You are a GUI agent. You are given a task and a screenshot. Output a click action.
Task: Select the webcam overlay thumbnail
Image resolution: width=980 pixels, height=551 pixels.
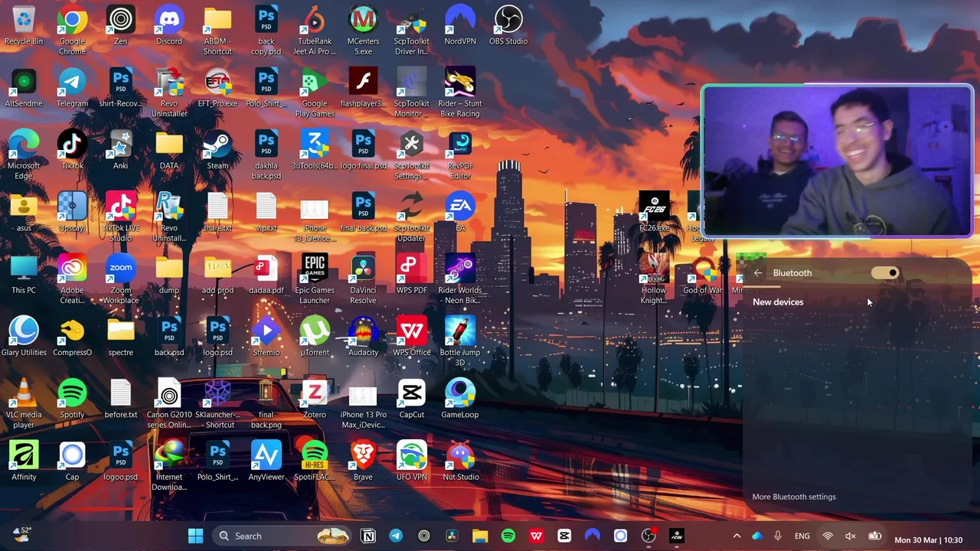coord(837,161)
